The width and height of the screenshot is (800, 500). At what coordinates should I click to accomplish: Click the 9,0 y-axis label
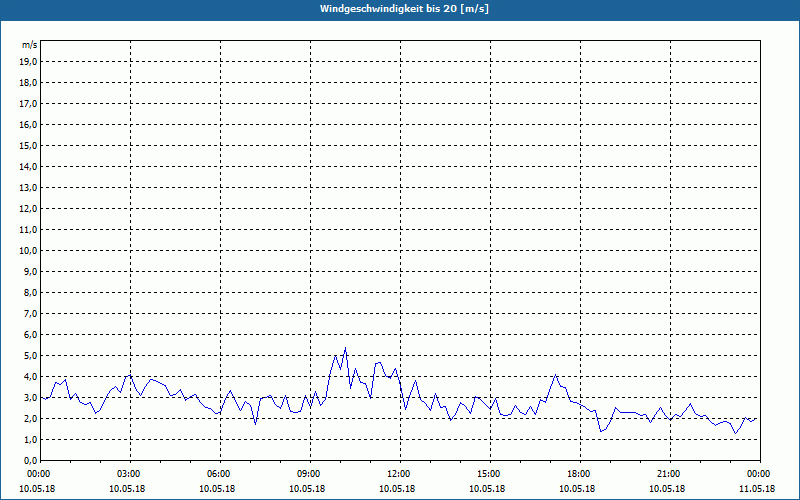coord(30,271)
